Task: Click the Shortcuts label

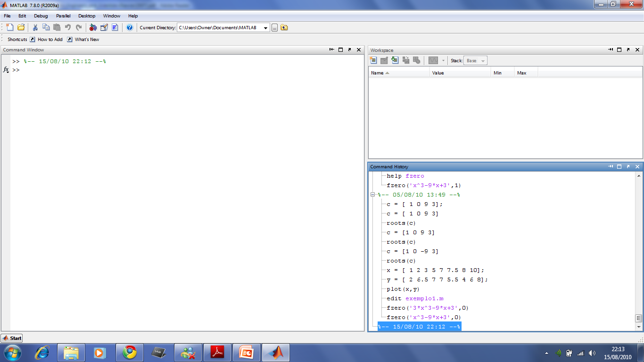Action: pyautogui.click(x=17, y=40)
